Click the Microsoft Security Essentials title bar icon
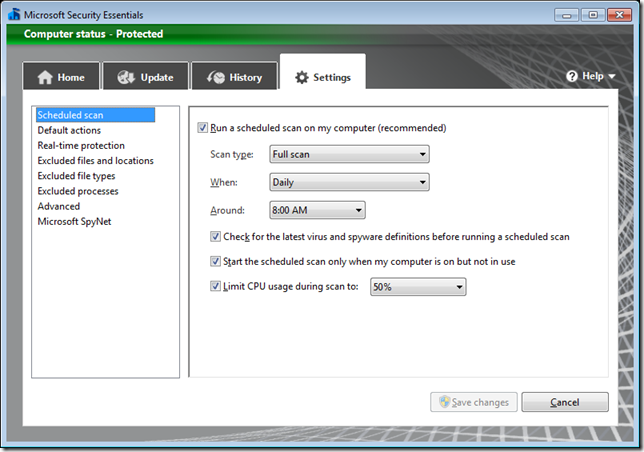 coord(12,14)
